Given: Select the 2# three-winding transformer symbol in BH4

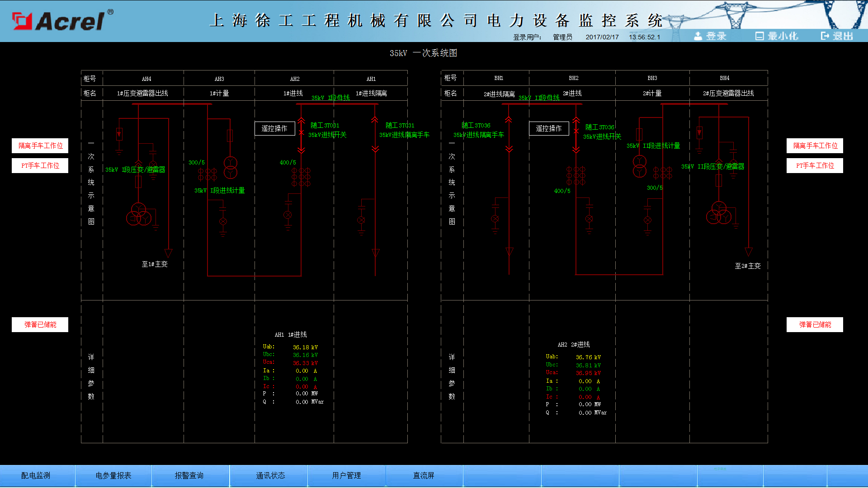Looking at the screenshot, I should click(718, 213).
